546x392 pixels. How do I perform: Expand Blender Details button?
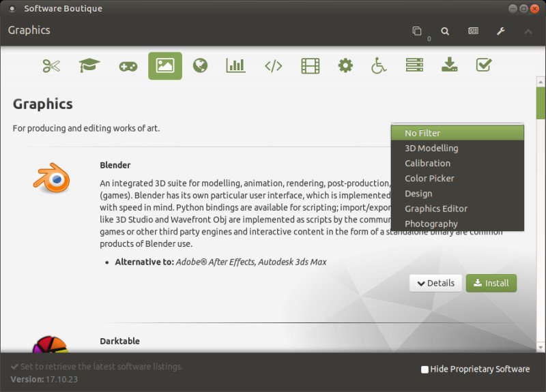435,283
